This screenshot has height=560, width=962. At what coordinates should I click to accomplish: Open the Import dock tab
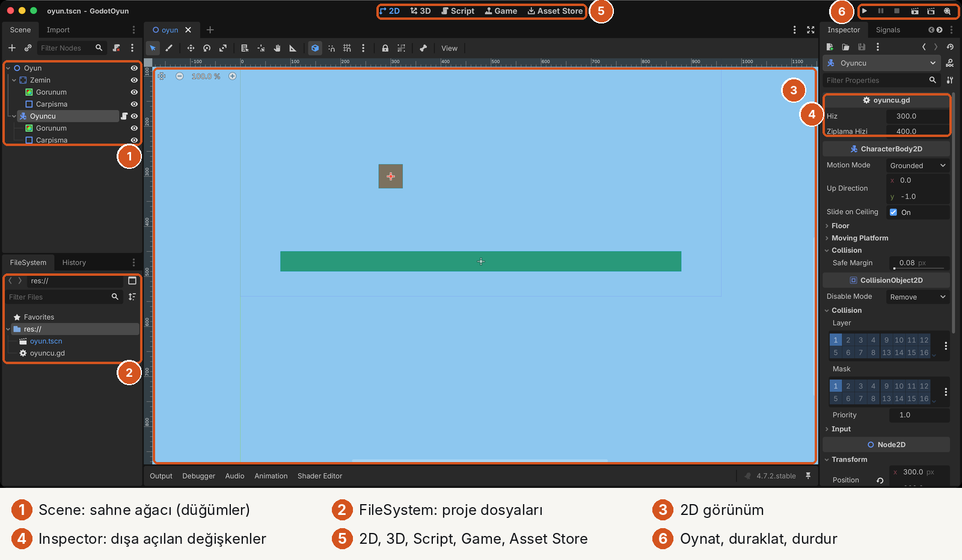[58, 30]
